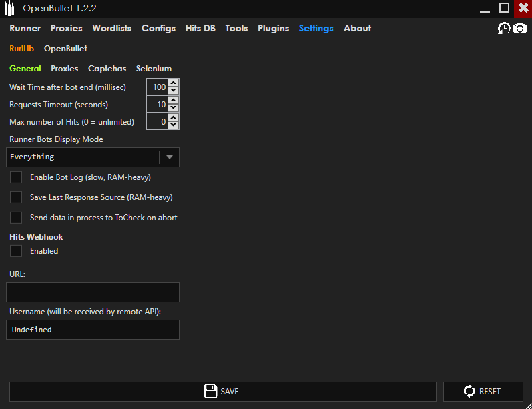Click the SAVE button
This screenshot has height=409, width=532.
(x=222, y=392)
